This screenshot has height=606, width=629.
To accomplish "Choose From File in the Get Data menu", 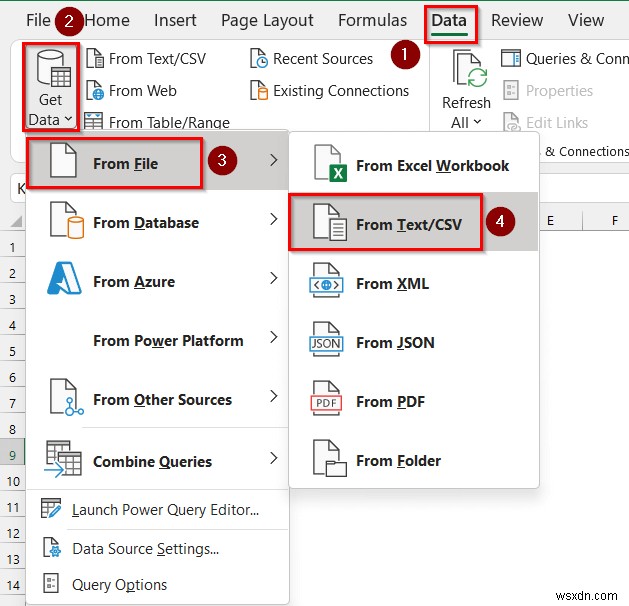I will pyautogui.click(x=157, y=162).
